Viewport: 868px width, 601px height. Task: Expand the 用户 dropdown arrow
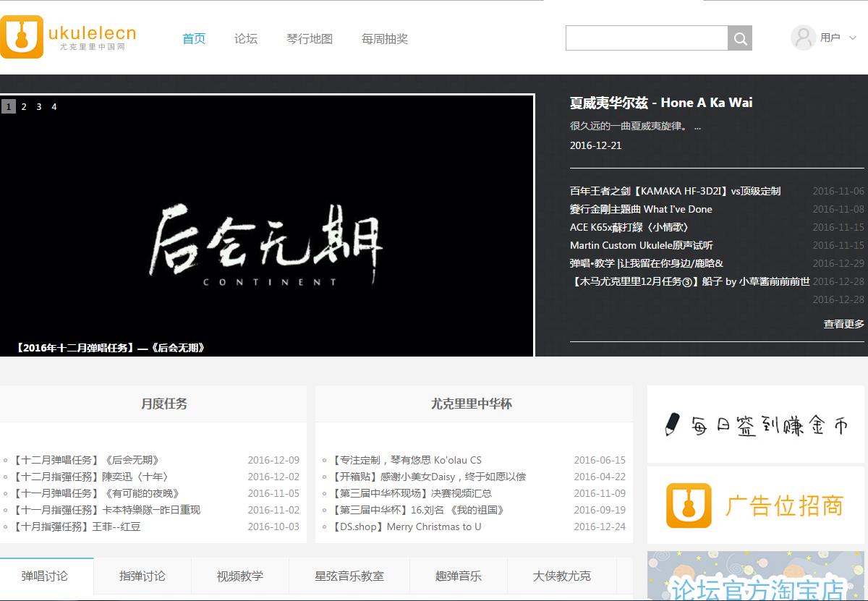[852, 38]
